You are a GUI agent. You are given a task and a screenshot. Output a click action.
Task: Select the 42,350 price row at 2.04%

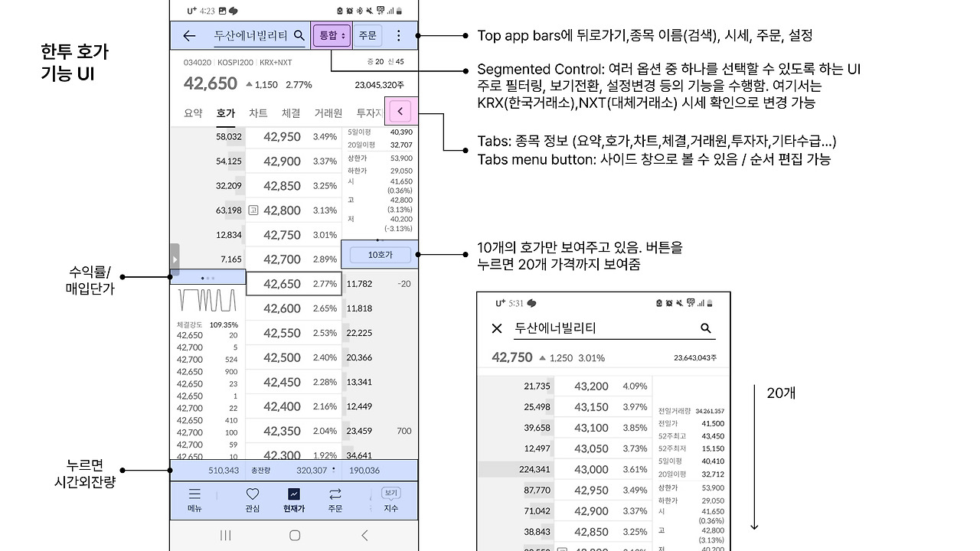tap(293, 431)
